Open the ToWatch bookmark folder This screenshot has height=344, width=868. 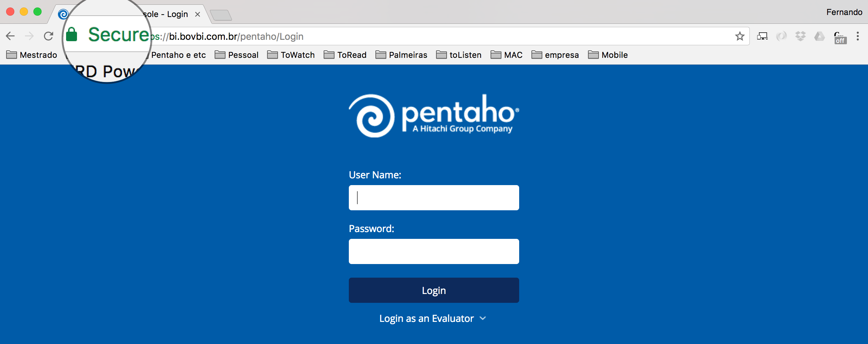tap(291, 55)
